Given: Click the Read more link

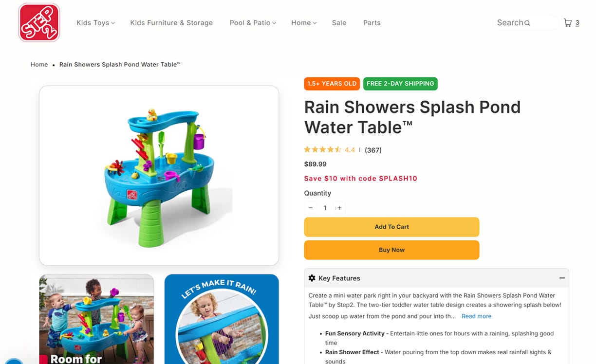Looking at the screenshot, I should (x=476, y=316).
